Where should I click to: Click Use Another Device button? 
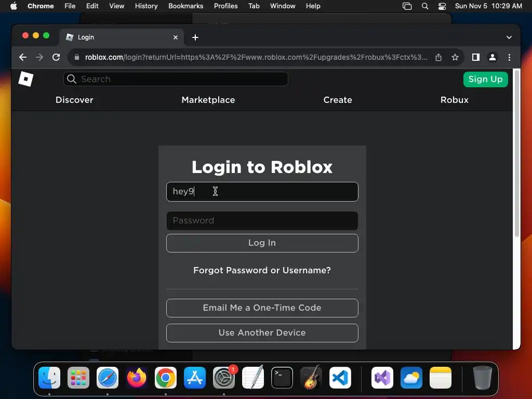pyautogui.click(x=262, y=333)
